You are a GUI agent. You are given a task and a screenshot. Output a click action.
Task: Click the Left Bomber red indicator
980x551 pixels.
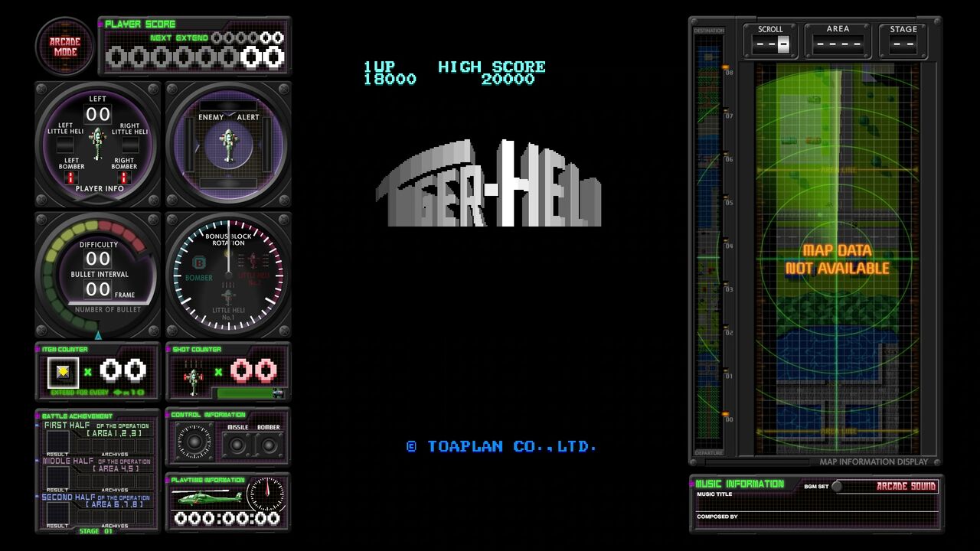point(71,177)
